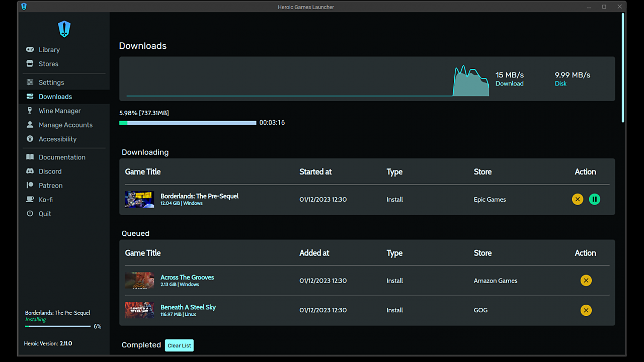Click the Wine Manager glass icon
The image size is (644, 362).
30,110
